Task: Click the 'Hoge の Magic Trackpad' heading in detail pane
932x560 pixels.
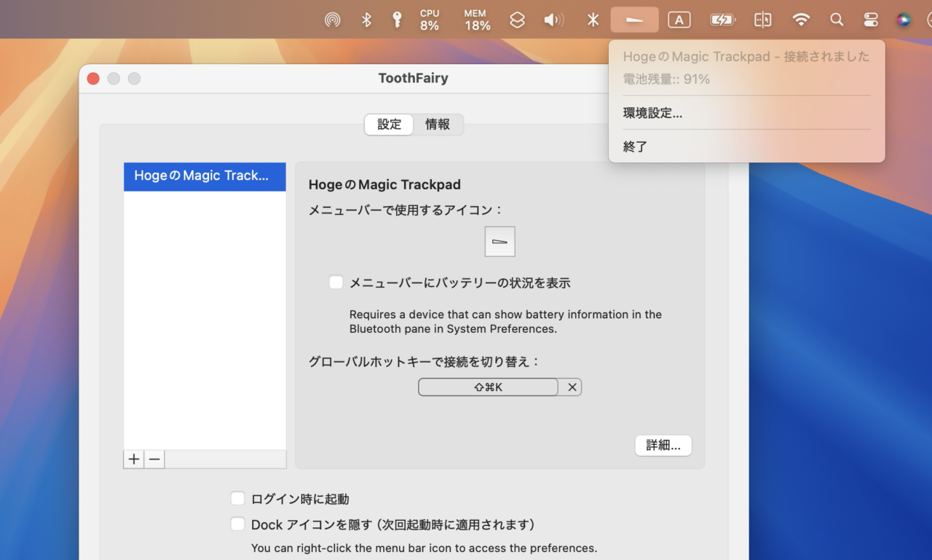Action: coord(384,185)
